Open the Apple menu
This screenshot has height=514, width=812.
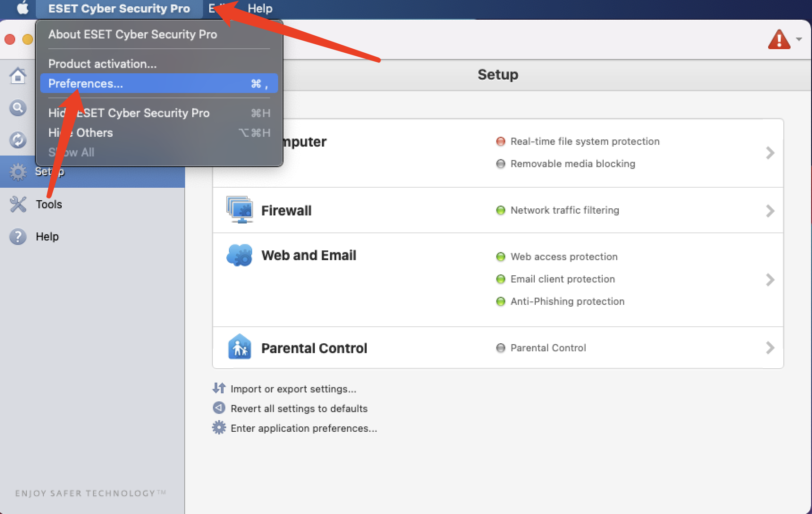[x=22, y=8]
